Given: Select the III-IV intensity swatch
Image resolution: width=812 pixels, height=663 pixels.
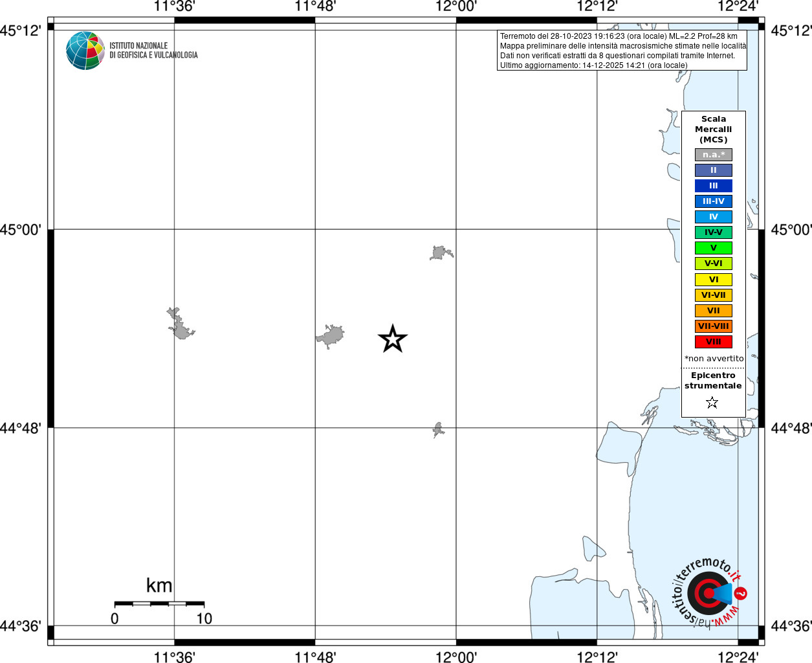Looking at the screenshot, I should [714, 201].
